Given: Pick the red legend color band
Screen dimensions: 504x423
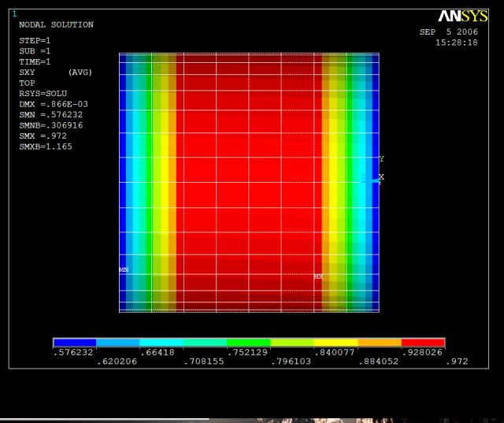Looking at the screenshot, I should (x=423, y=343).
